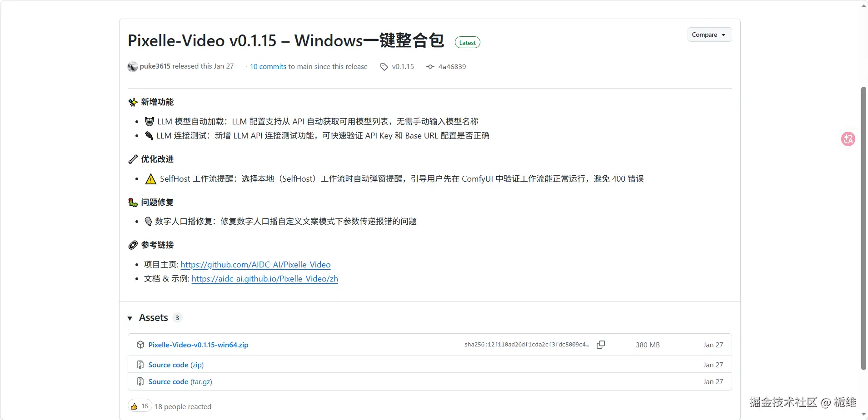Click the thumbs-up reaction button

[140, 406]
